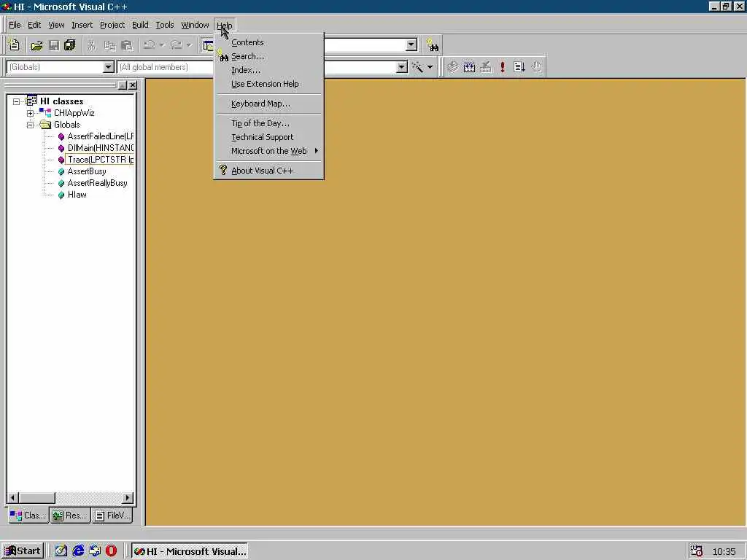Launch Internet Explorer from quick launch
The image size is (747, 560).
point(78,551)
